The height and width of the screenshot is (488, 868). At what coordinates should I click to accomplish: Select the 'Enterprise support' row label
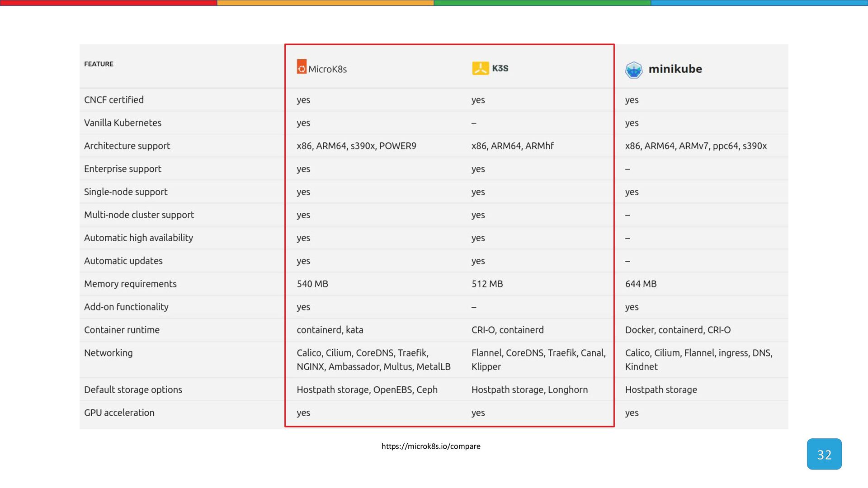(x=123, y=169)
